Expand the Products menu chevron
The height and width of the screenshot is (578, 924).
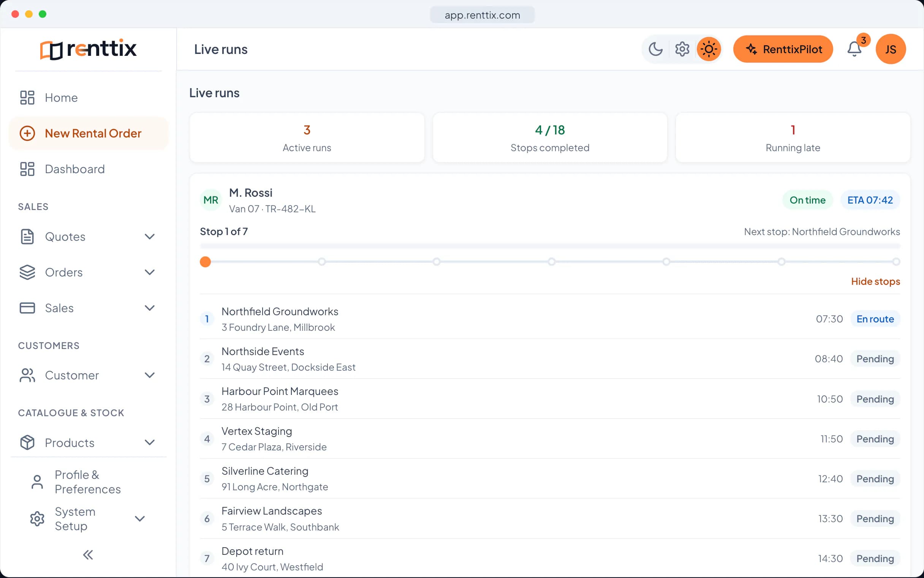click(x=150, y=442)
